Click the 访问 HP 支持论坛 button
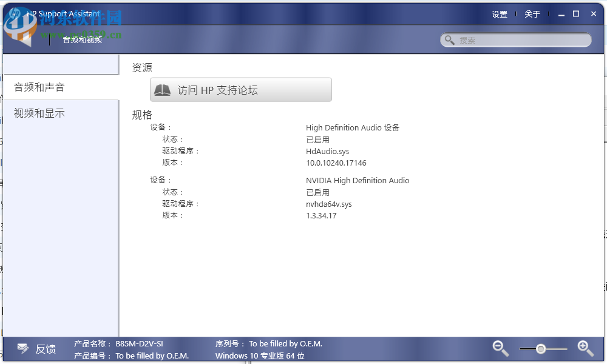This screenshot has height=364, width=607. coord(240,89)
